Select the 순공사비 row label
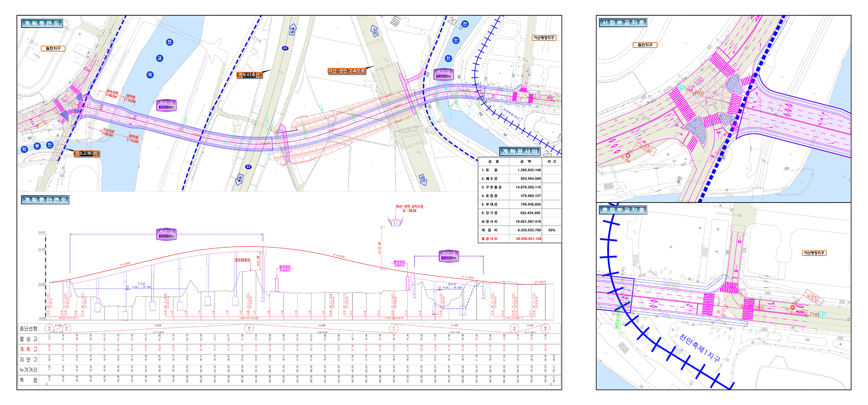 click(490, 222)
